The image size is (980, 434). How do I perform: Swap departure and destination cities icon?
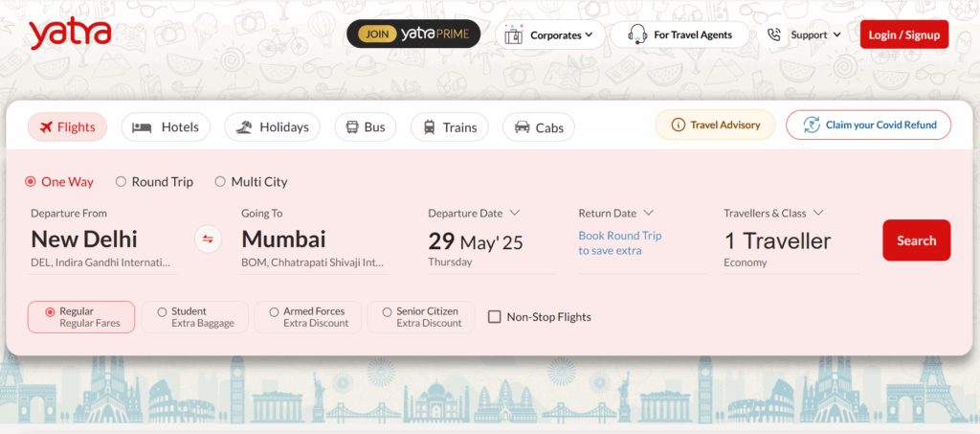pos(208,239)
